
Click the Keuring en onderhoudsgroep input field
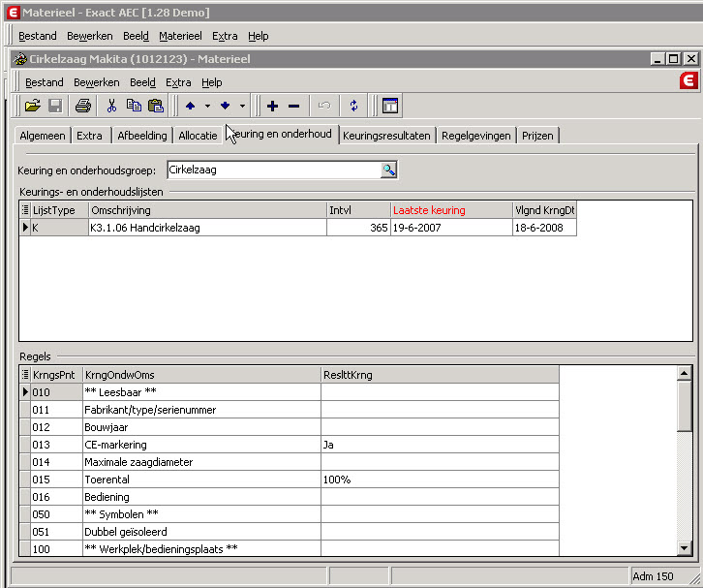[x=274, y=170]
